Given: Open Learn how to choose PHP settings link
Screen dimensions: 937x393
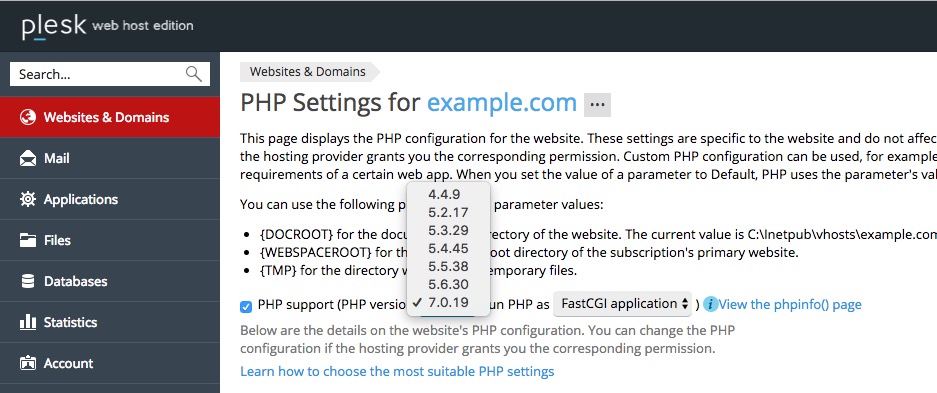Looking at the screenshot, I should 397,371.
